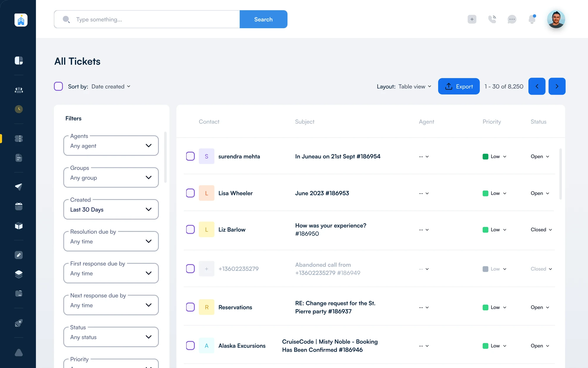
Task: Assign an agent to surendra mehta ticket
Action: pyautogui.click(x=424, y=157)
